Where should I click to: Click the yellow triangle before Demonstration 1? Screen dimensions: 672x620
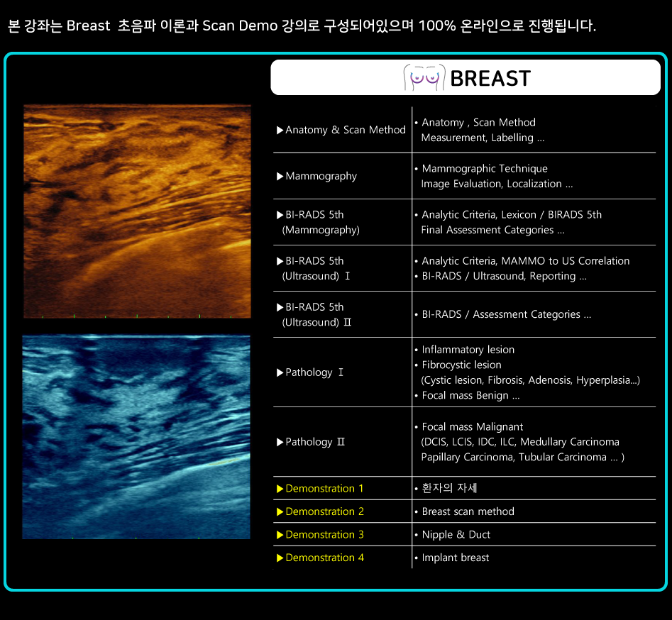pos(280,489)
